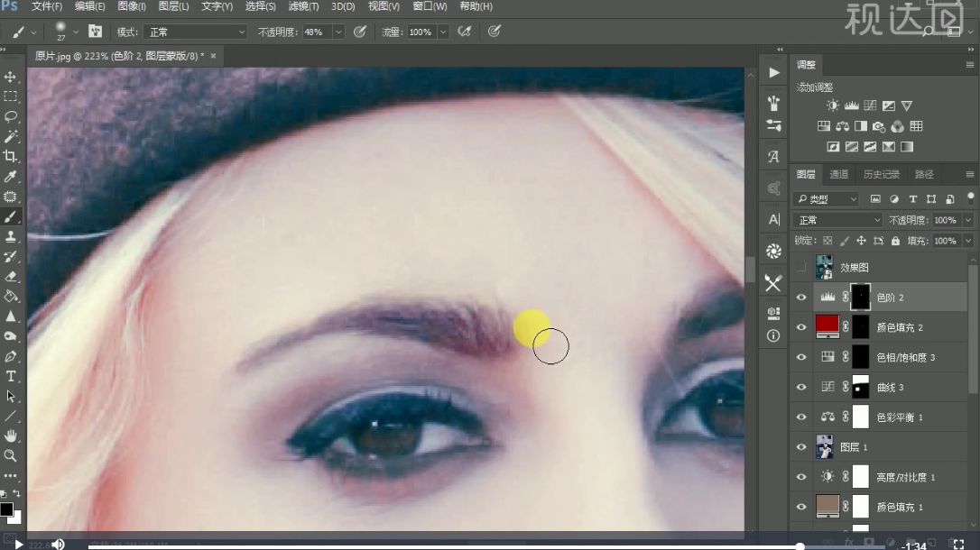The image size is (980, 550).
Task: Open the tool preset picker arrow
Action: coord(33,32)
